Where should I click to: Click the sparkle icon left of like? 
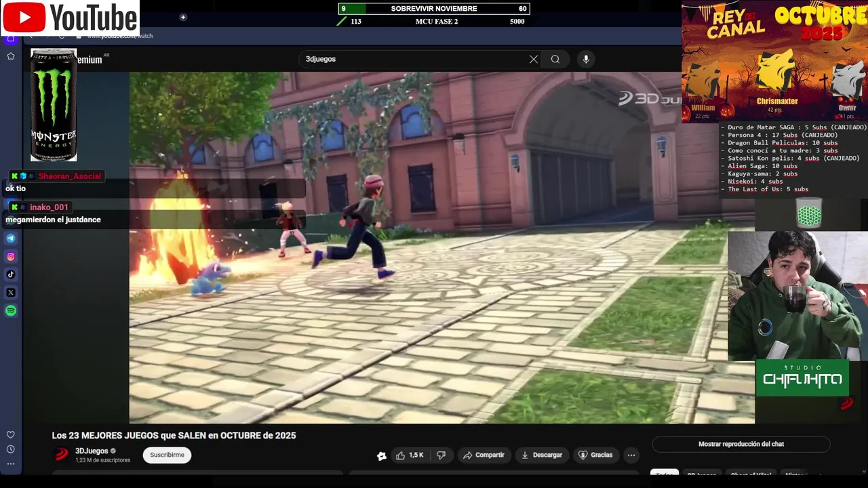[x=382, y=456]
